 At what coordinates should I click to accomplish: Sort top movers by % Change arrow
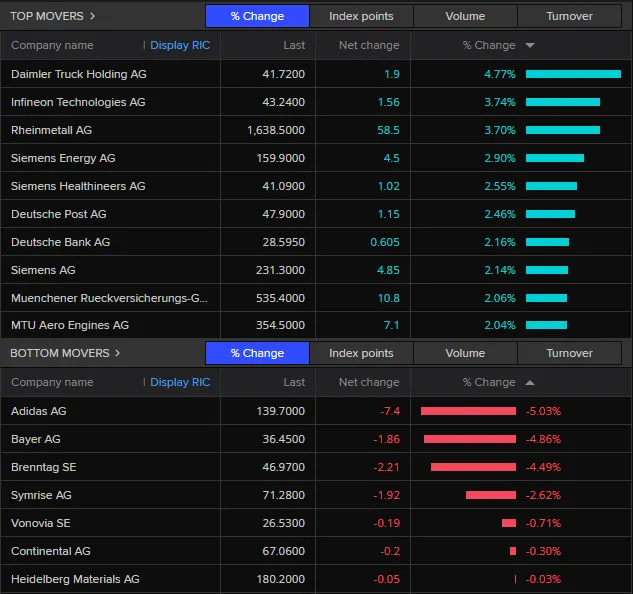530,46
